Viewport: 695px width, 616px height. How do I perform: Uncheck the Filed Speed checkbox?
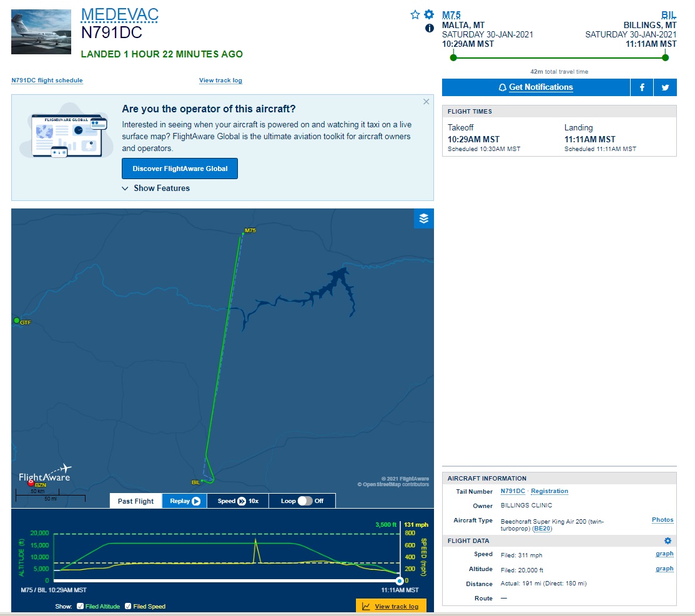pos(128,606)
